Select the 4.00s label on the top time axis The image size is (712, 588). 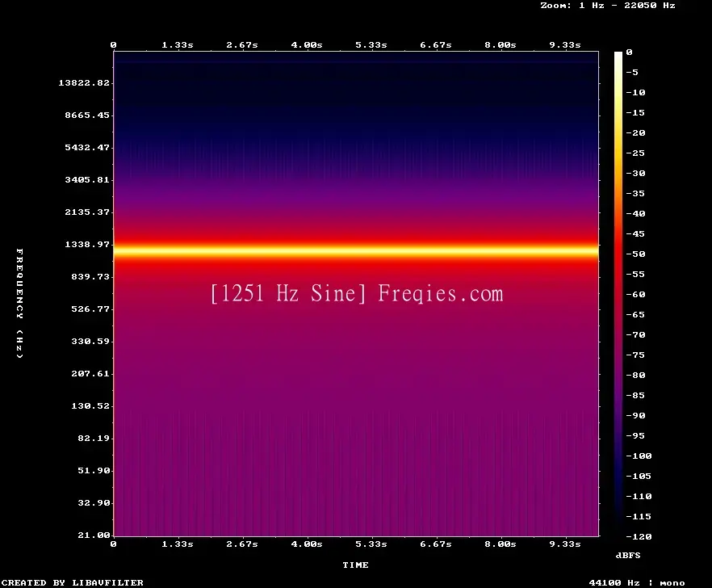307,45
